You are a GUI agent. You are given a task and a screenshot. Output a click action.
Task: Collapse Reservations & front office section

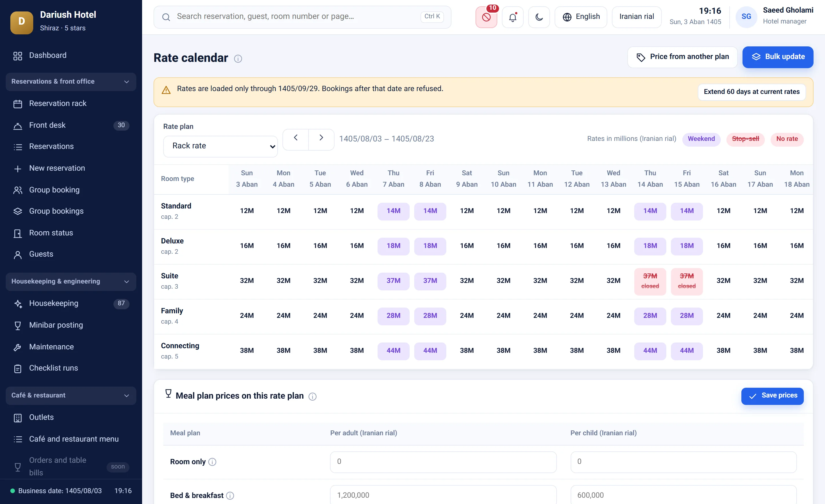(71, 82)
